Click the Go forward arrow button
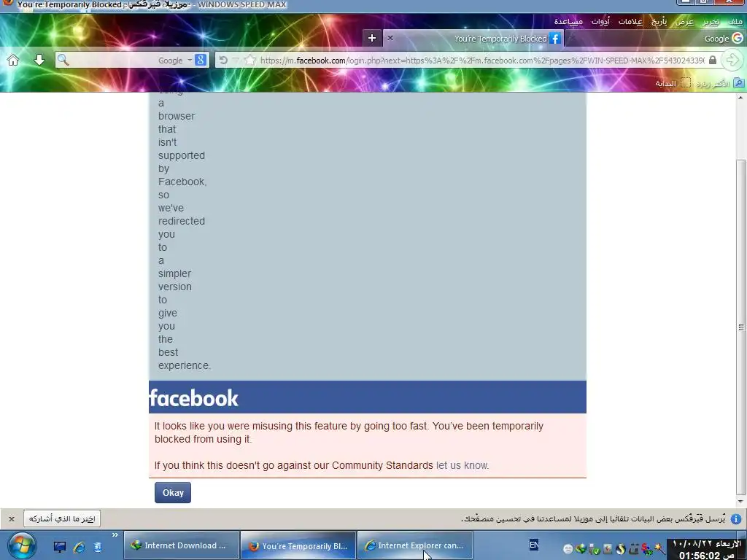The height and width of the screenshot is (560, 747). (x=732, y=60)
